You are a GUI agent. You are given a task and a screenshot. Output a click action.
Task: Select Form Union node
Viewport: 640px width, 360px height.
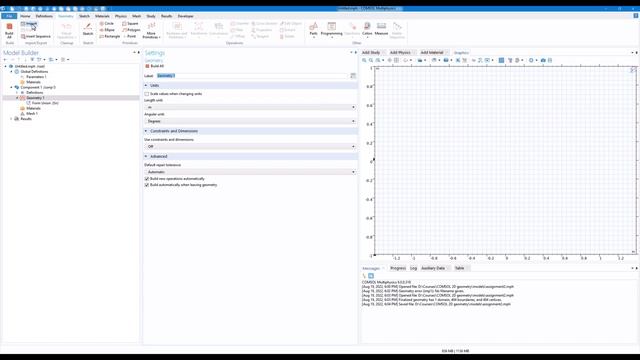[x=45, y=103]
